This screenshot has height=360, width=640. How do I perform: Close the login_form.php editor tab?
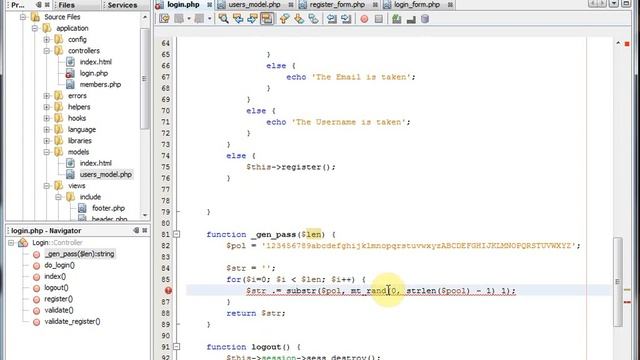tap(450, 5)
